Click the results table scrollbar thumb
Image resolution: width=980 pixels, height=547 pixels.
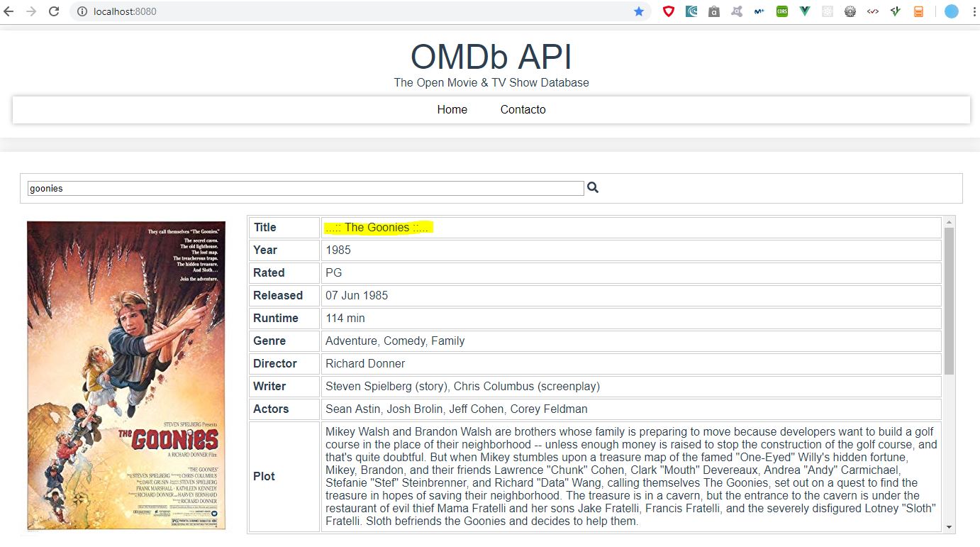(949, 301)
